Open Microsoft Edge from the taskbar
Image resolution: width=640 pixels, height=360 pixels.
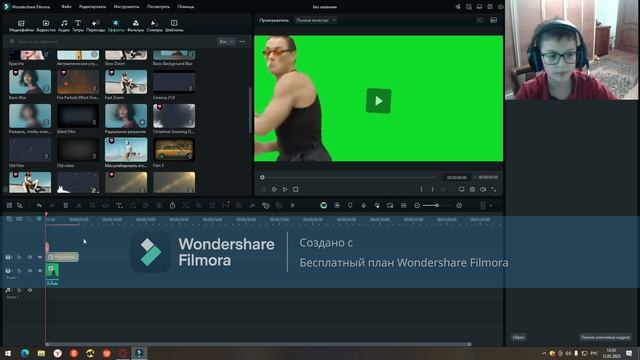click(24, 353)
